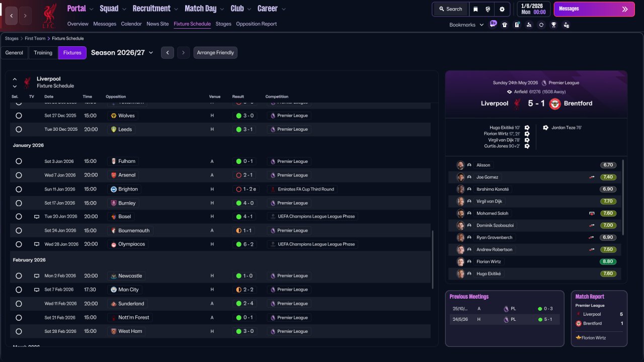Select the radio button for the Bournemouth fixture
This screenshot has height=362, width=644.
coord(19,231)
